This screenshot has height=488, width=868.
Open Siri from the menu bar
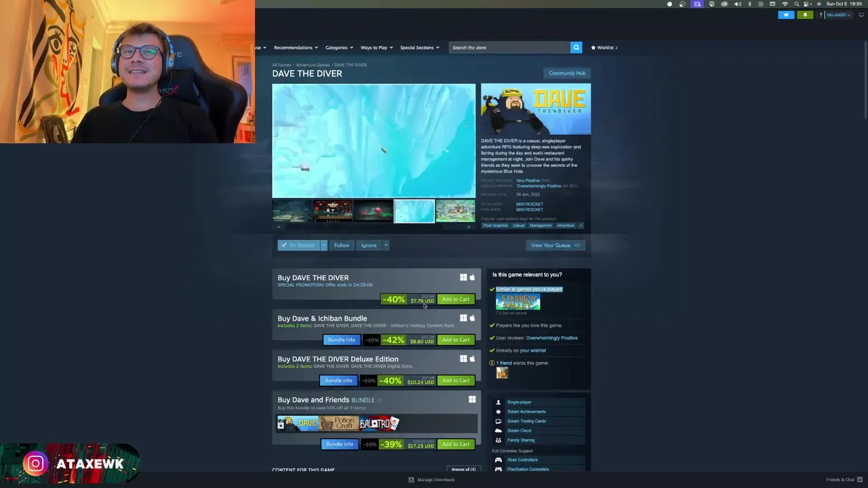coord(818,4)
